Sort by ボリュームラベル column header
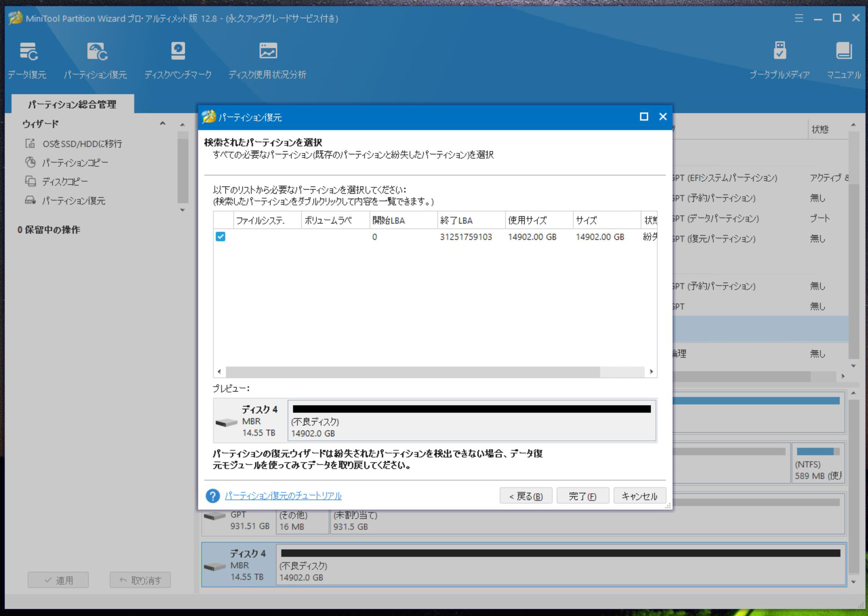The height and width of the screenshot is (616, 868). point(335,220)
